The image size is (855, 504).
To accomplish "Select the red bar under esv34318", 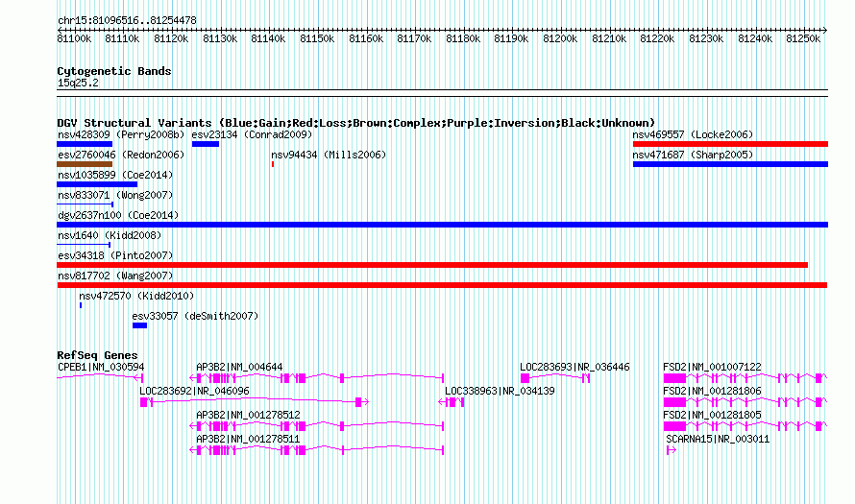I will tap(432, 265).
